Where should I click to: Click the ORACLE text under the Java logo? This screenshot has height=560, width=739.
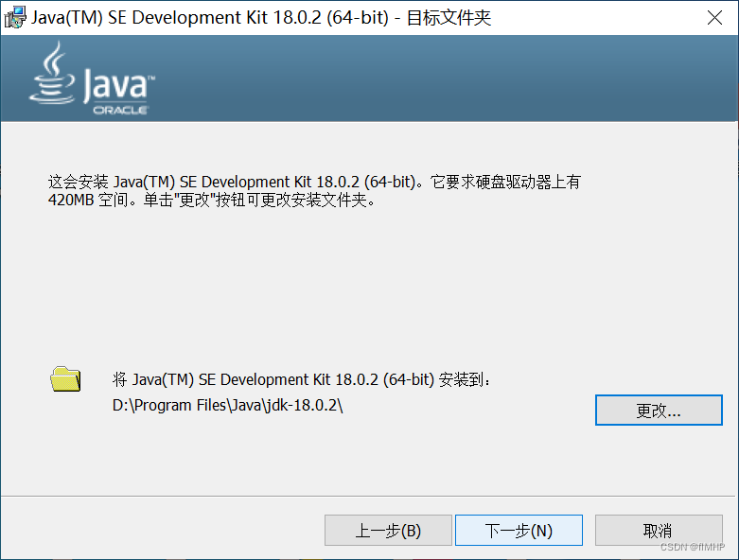point(119,111)
